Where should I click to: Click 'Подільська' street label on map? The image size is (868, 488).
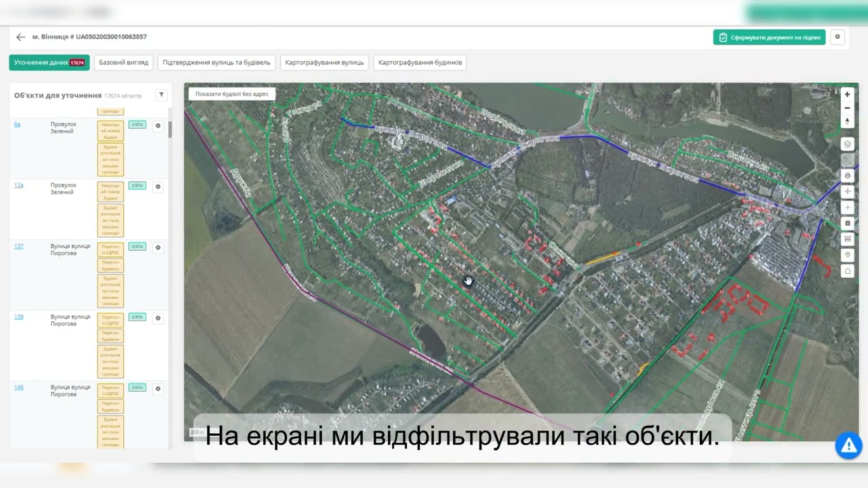tap(504, 121)
